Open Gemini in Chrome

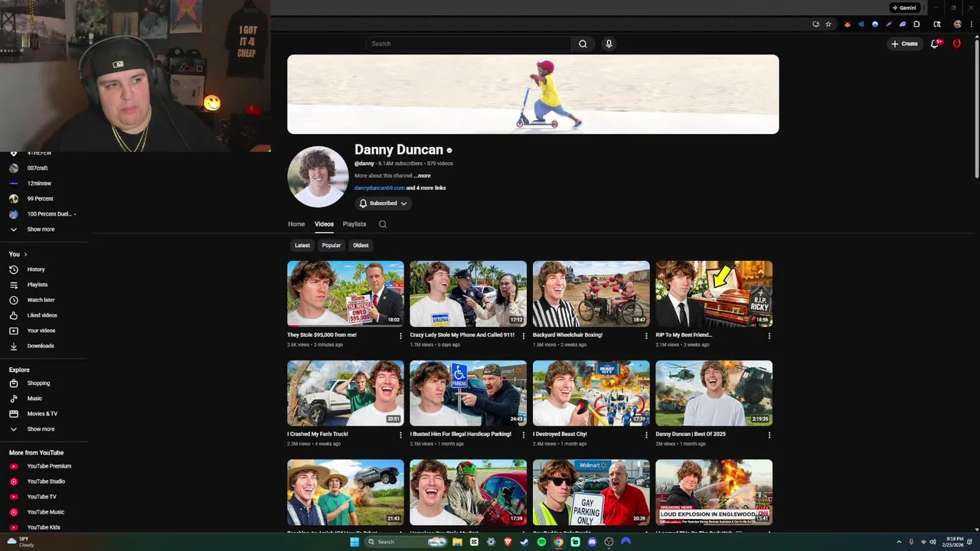click(x=904, y=8)
